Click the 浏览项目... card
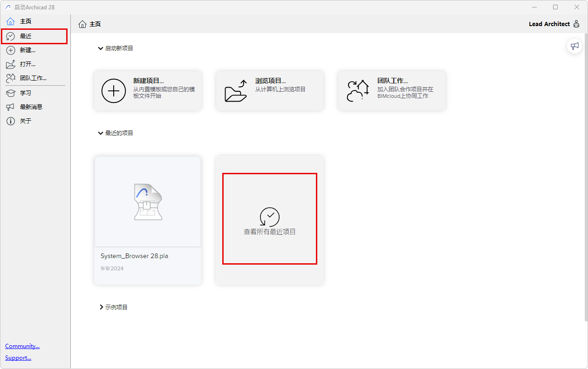588x369 pixels. pos(270,90)
